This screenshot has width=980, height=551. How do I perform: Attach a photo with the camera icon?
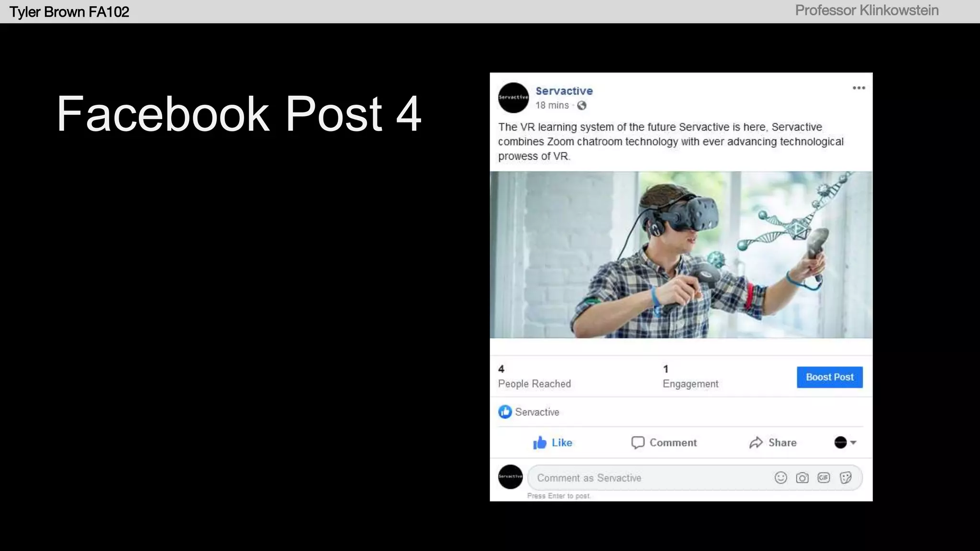pos(802,478)
